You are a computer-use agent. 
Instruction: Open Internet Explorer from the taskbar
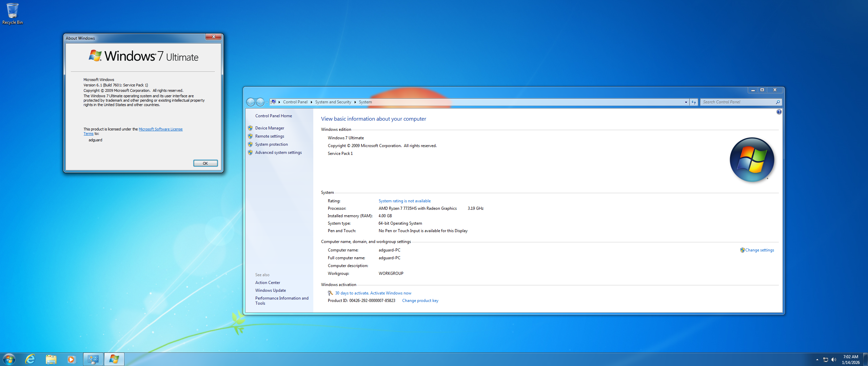(x=31, y=359)
